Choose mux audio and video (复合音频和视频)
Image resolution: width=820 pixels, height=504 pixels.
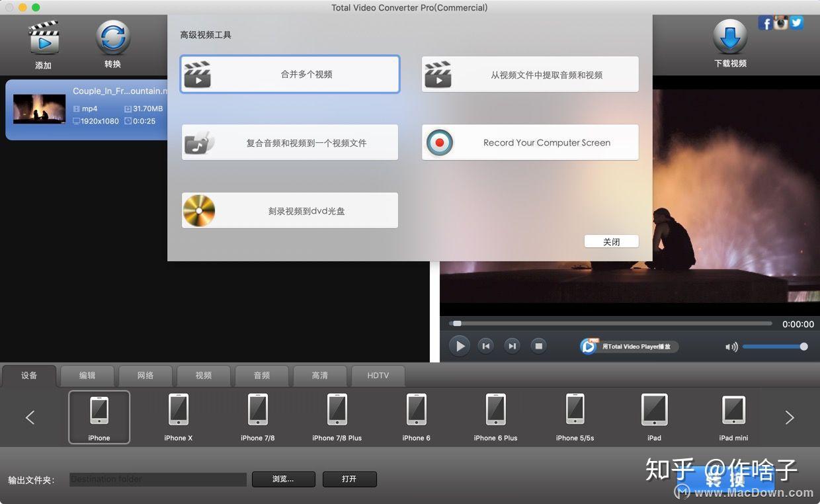click(290, 142)
